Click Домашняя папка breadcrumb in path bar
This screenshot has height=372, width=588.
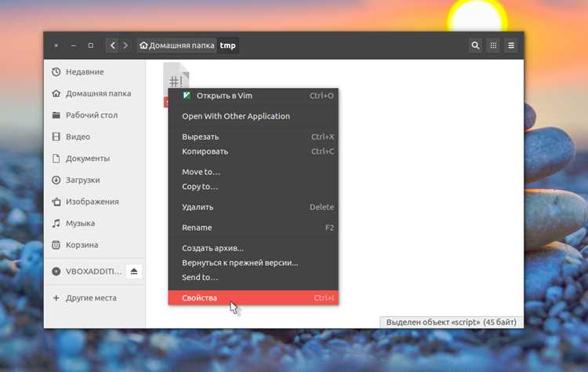pyautogui.click(x=176, y=46)
